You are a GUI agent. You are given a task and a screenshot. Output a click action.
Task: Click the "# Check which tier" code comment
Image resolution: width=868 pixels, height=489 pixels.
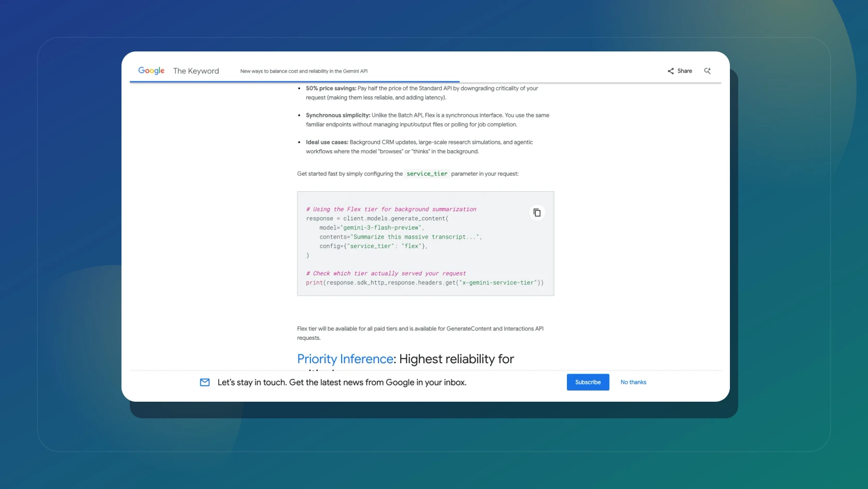click(386, 273)
